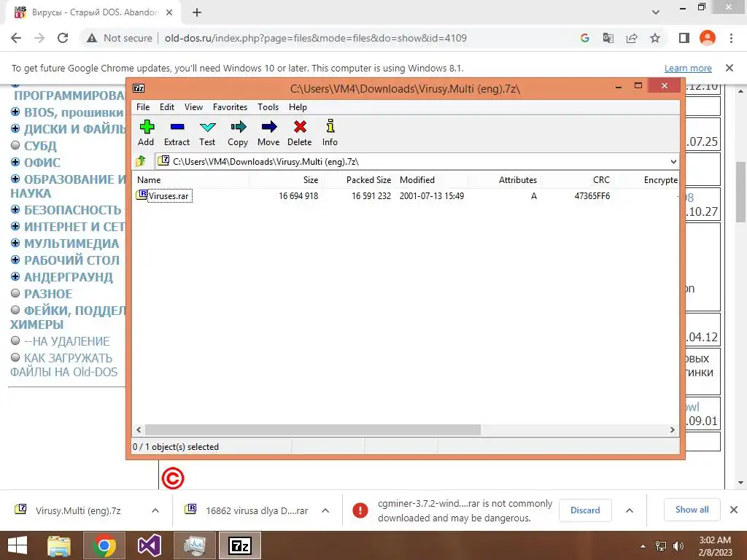Show hidden system tray icons
This screenshot has width=747, height=560.
tap(643, 546)
